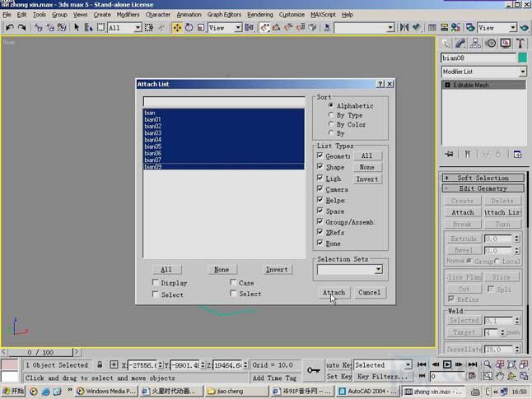Open the Hierarchy panel tab icon
The height and width of the screenshot is (399, 532).
475,43
